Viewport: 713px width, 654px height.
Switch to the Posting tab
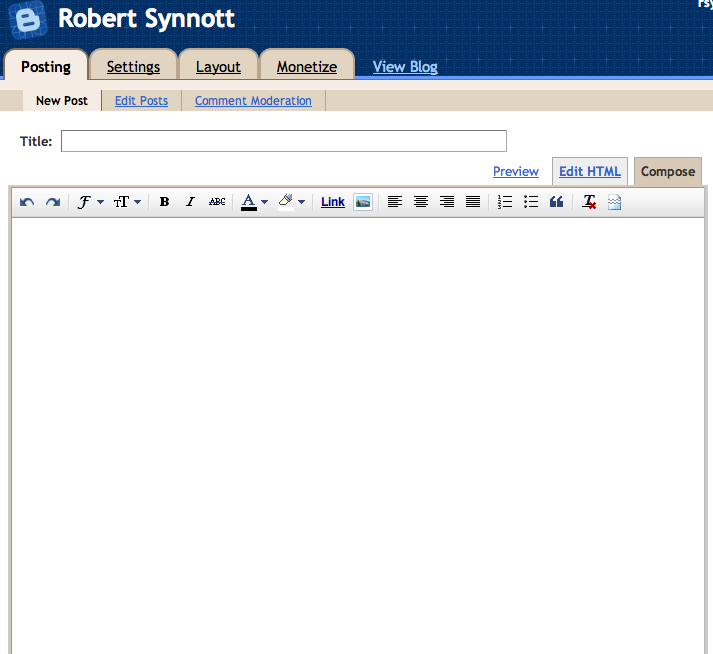[x=46, y=67]
